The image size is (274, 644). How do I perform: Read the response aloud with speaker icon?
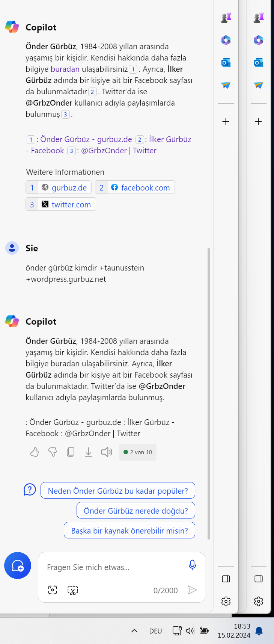point(107,452)
